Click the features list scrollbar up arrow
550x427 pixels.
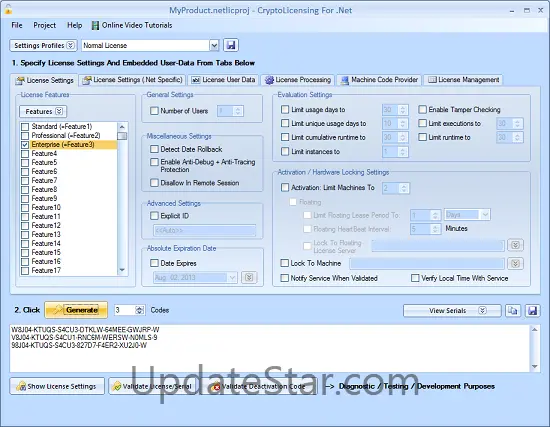tap(122, 127)
